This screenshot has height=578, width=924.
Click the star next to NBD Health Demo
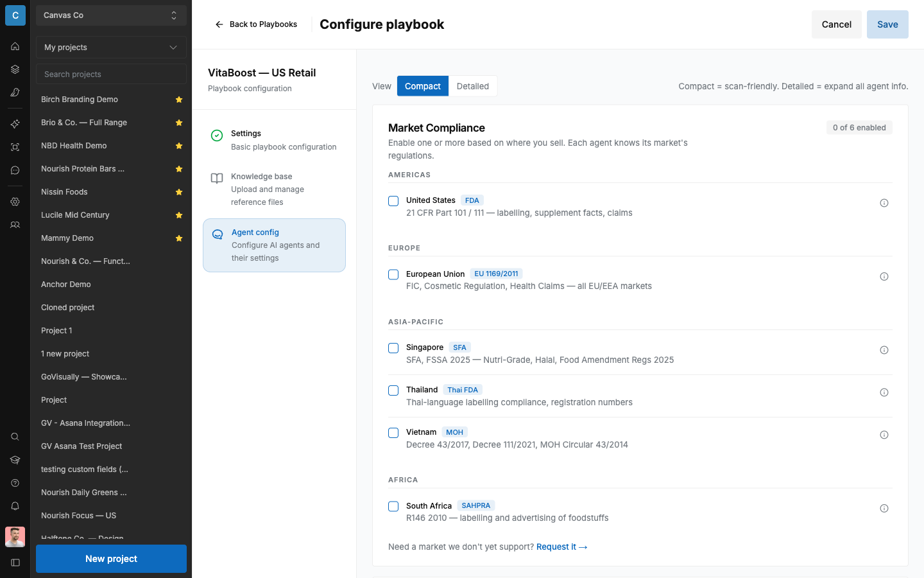pos(179,146)
